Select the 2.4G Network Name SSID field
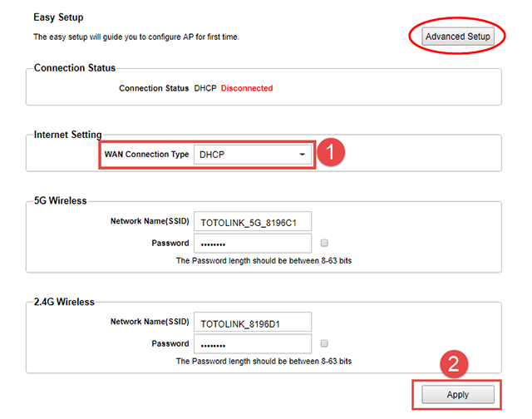This screenshot has width=532, height=419. point(253,322)
